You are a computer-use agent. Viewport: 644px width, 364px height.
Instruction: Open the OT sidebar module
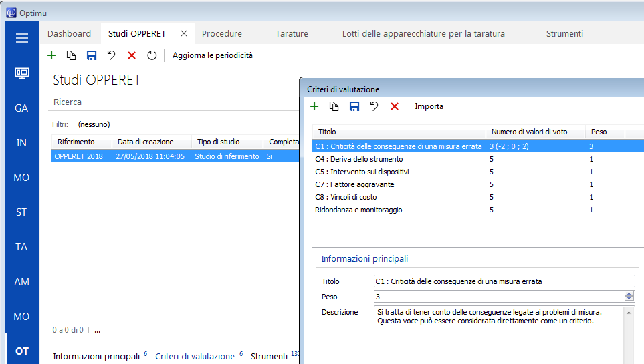coord(22,351)
